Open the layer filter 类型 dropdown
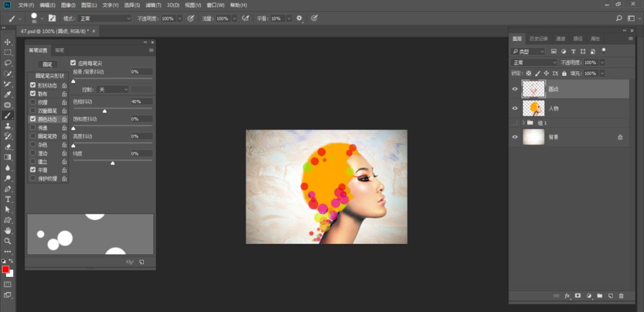The image size is (644, 312). tap(528, 51)
